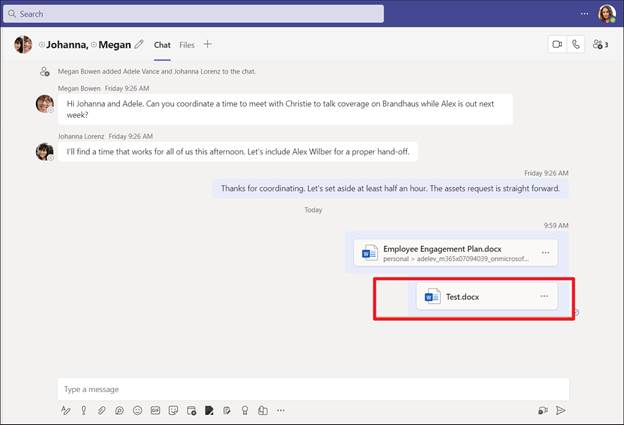Open the Format text editor icon
This screenshot has width=624, height=425.
point(66,410)
